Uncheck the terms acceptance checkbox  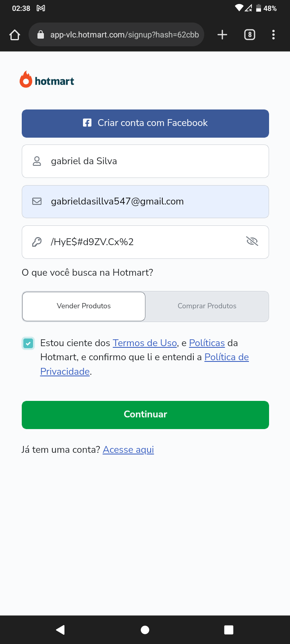(28, 343)
